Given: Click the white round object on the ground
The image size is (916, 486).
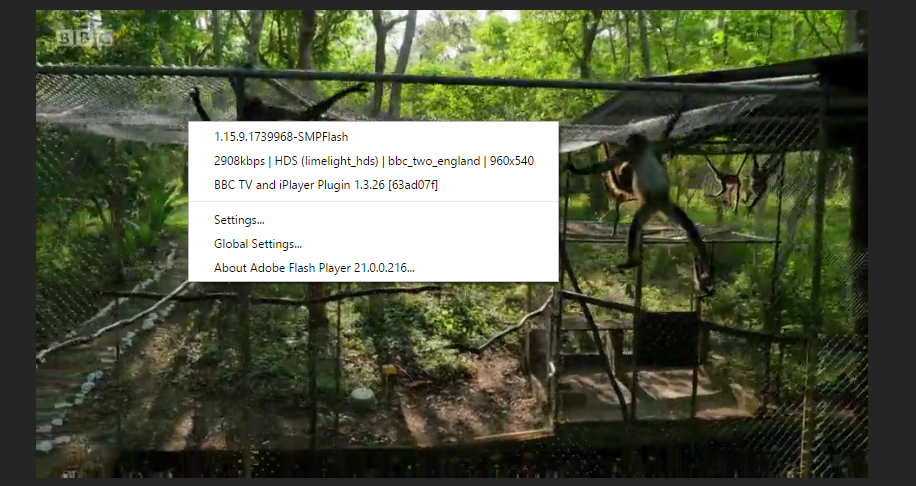Looking at the screenshot, I should (x=363, y=397).
